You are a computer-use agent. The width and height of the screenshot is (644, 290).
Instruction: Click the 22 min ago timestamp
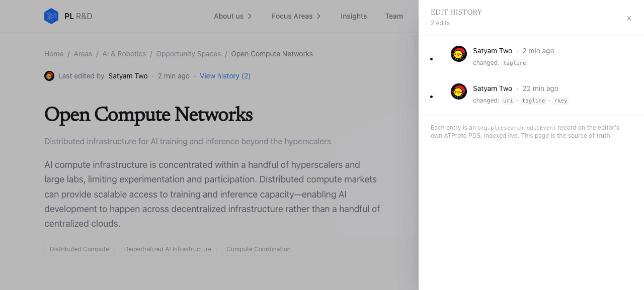click(x=540, y=88)
